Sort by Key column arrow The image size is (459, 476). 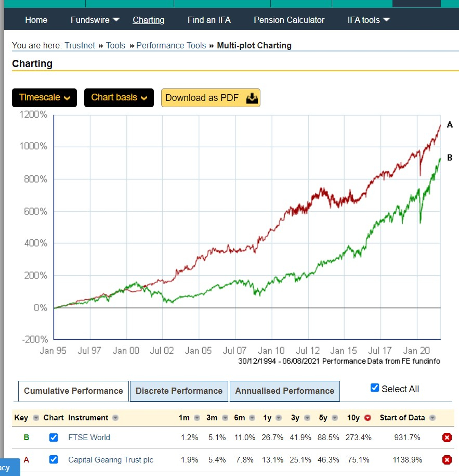coord(36,418)
